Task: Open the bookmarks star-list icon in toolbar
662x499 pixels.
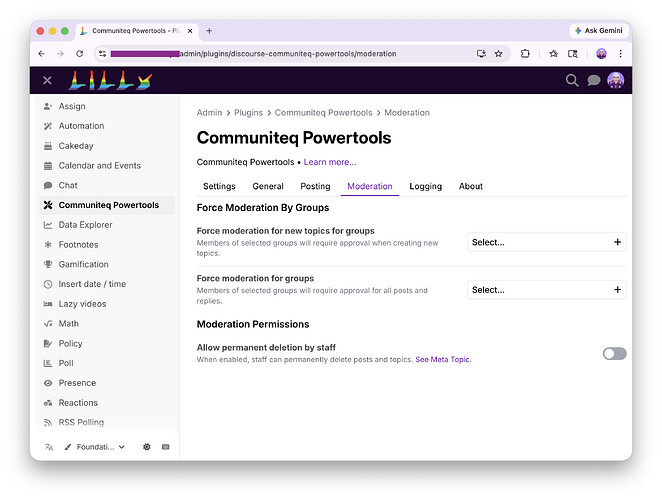Action: 553,54
